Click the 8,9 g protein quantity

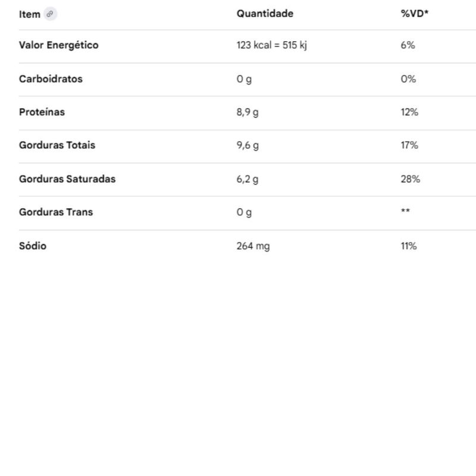point(247,112)
